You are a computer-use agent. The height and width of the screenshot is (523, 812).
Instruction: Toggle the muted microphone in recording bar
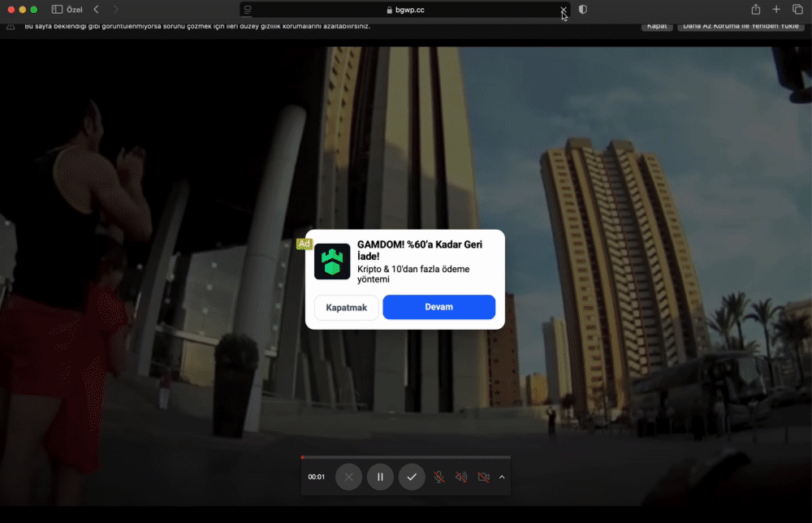(x=438, y=477)
